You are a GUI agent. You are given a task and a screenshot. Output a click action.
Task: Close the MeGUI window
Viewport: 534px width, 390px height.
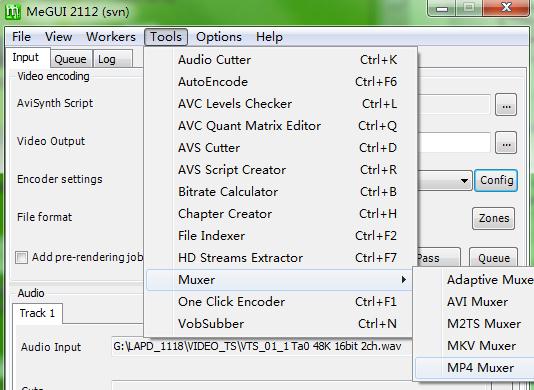tap(506, 7)
